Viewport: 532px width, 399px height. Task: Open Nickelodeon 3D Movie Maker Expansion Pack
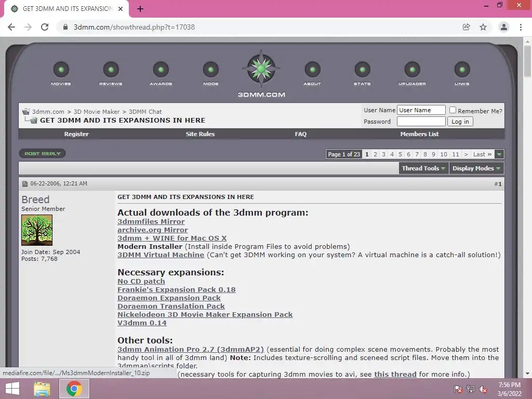tap(205, 314)
